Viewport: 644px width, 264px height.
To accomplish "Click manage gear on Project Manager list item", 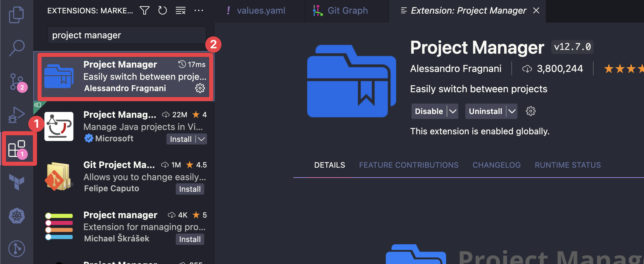I will point(200,88).
